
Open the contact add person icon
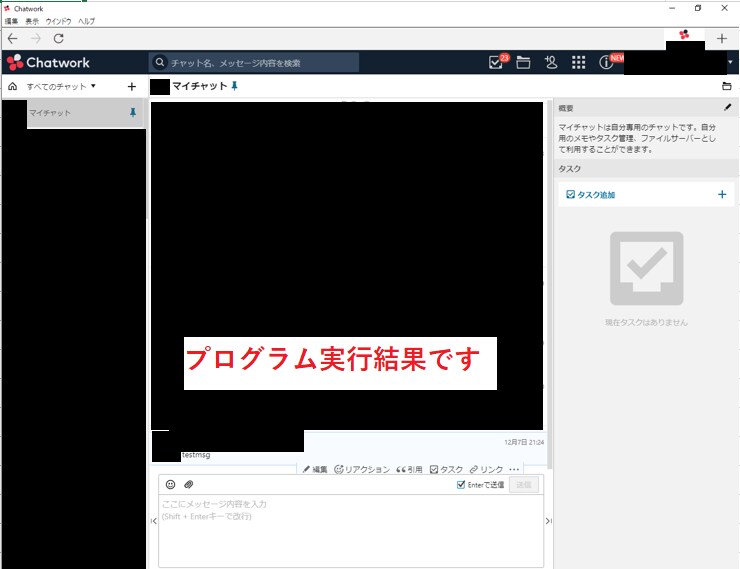[x=551, y=62]
